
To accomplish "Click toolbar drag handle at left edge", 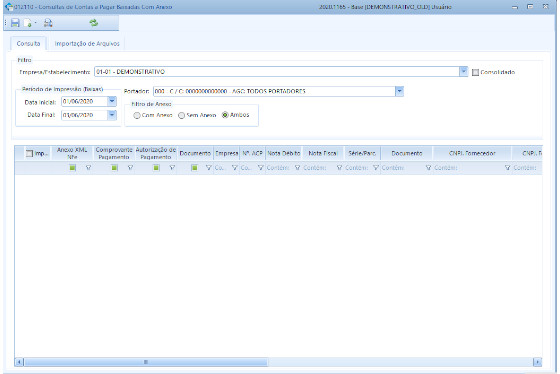I will [x=6, y=23].
